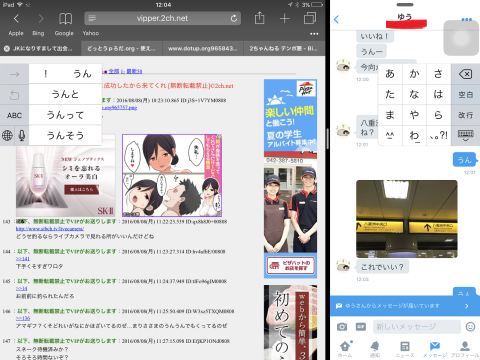Screen dimensions: 480x360
Task: Tap the や kana key
Action: point(414,115)
